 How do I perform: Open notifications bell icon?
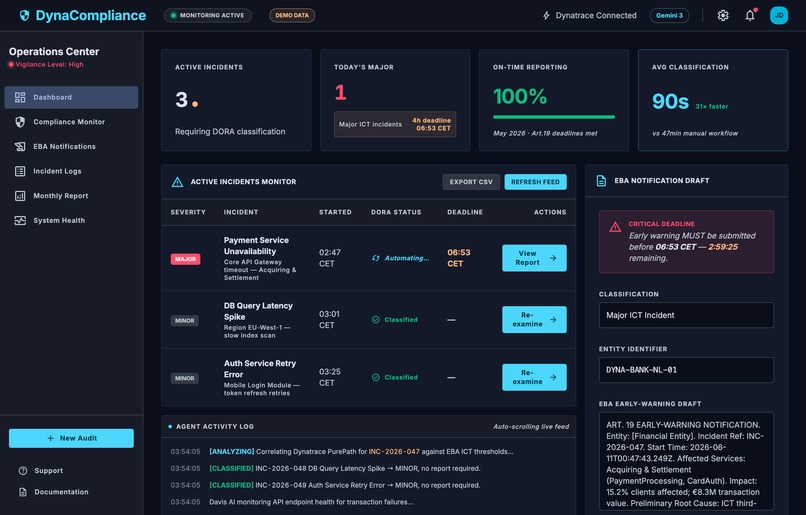750,15
